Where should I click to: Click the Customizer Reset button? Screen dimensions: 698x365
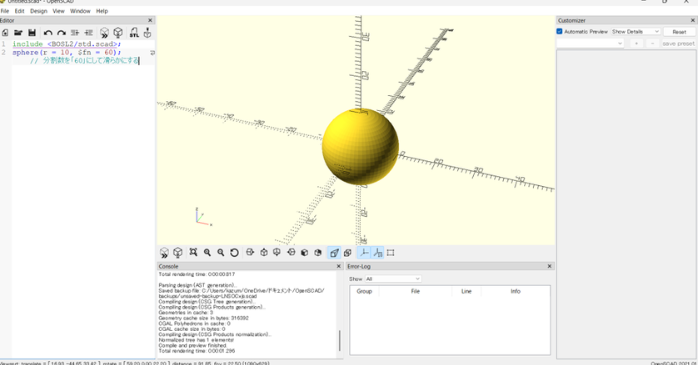(679, 32)
